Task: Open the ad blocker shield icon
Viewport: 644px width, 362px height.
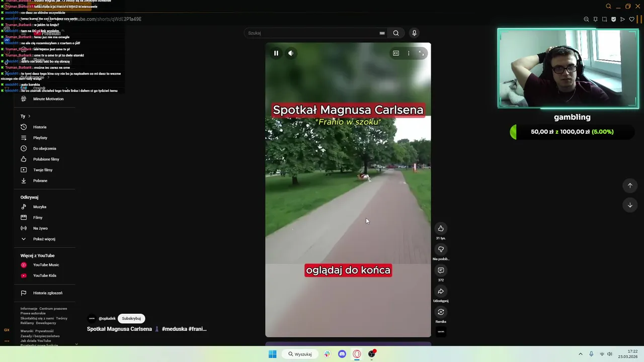Action: (613, 20)
